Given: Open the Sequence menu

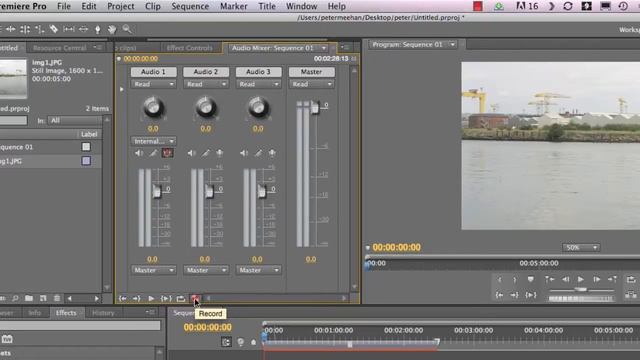Looking at the screenshot, I should point(190,6).
